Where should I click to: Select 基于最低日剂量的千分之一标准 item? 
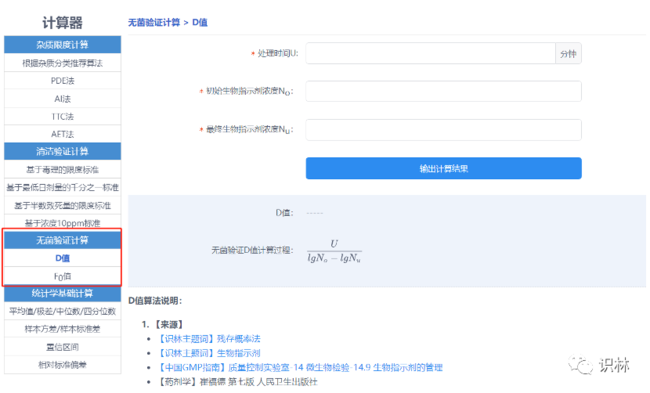[x=63, y=187]
